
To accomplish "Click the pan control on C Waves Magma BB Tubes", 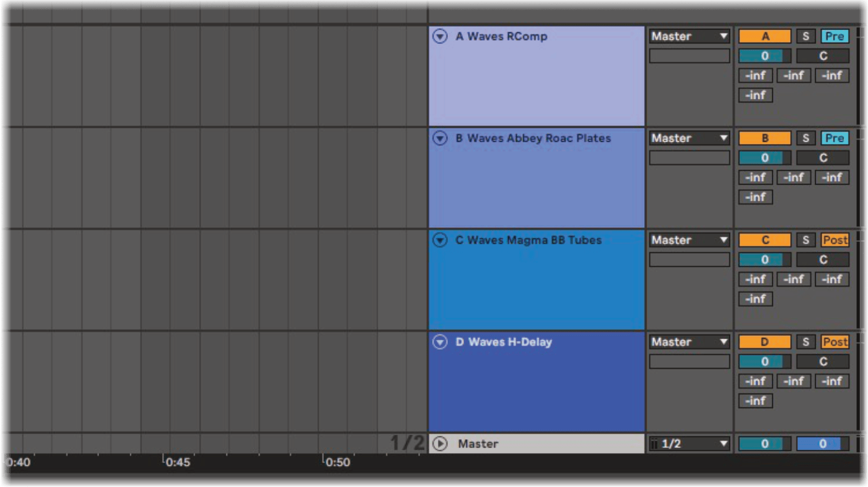I will (x=823, y=259).
